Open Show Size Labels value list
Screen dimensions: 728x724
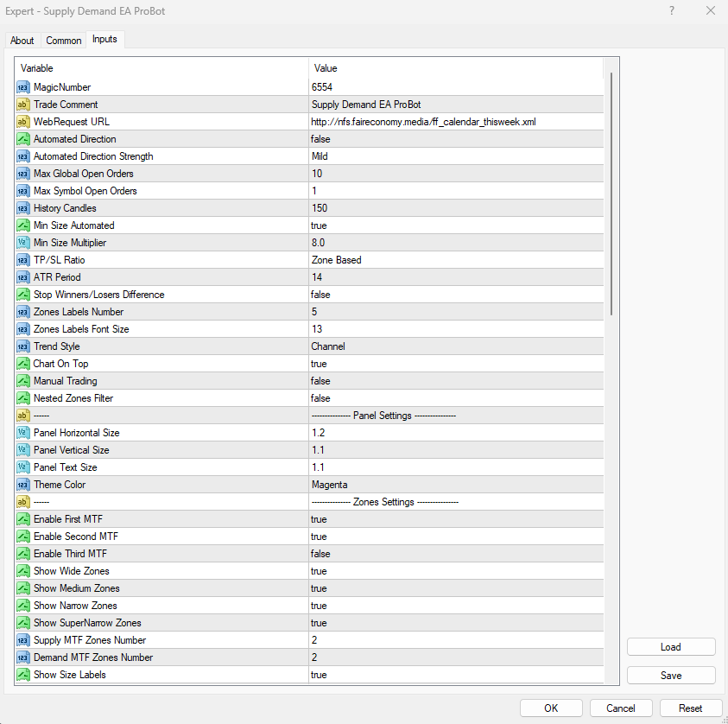456,675
